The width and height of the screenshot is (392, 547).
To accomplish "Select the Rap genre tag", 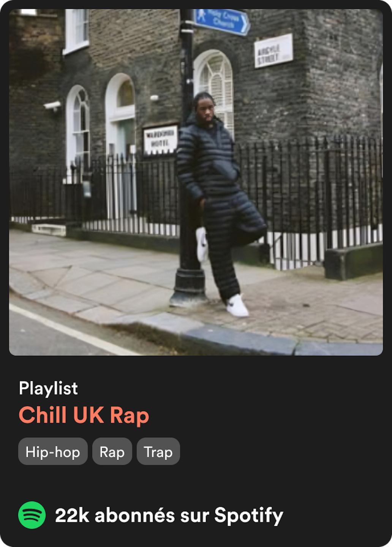I will tap(112, 451).
